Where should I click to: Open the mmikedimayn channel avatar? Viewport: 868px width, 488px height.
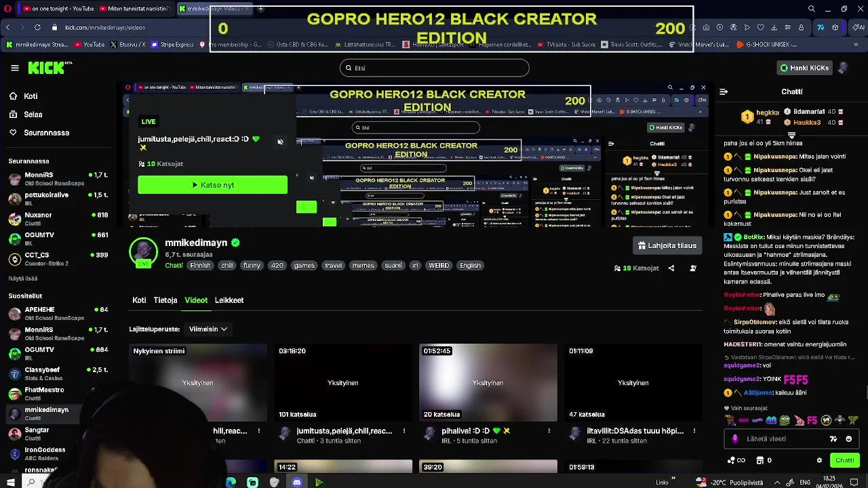143,253
